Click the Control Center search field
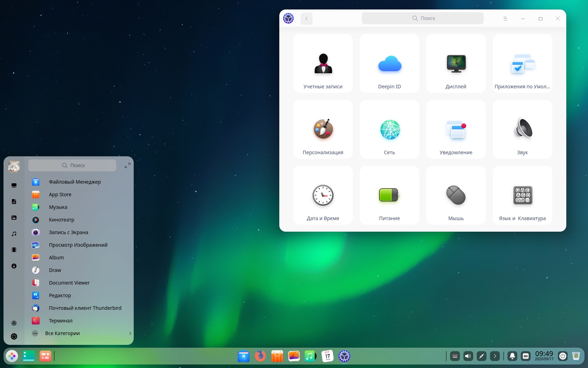Screen dimensions: 588x368 422,18
